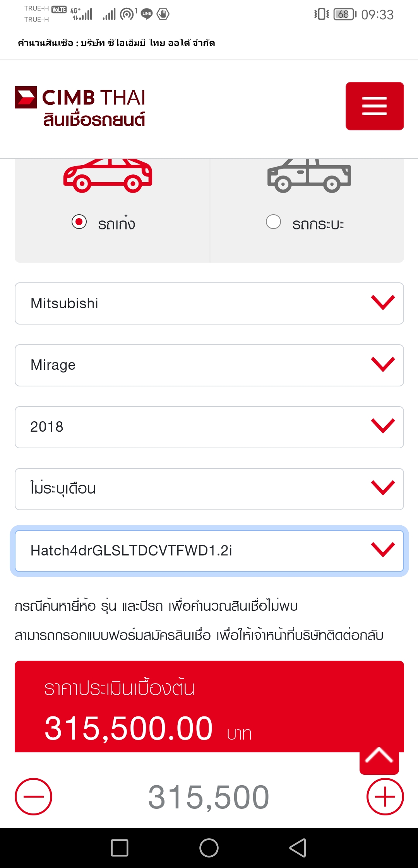The height and width of the screenshot is (868, 418).
Task: Select the รถเก๋ง radio button
Action: (79, 222)
